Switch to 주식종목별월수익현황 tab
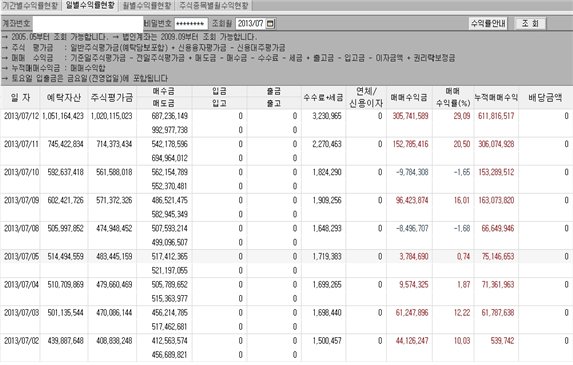The image size is (573, 365). click(x=214, y=5)
